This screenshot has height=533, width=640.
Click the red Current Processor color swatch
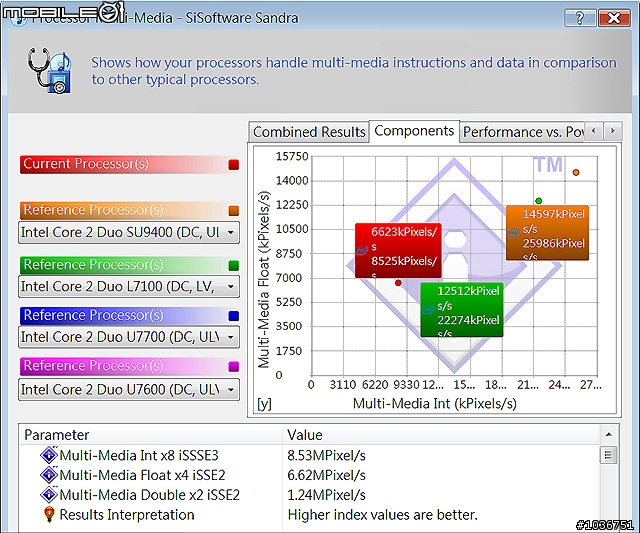[x=233, y=165]
